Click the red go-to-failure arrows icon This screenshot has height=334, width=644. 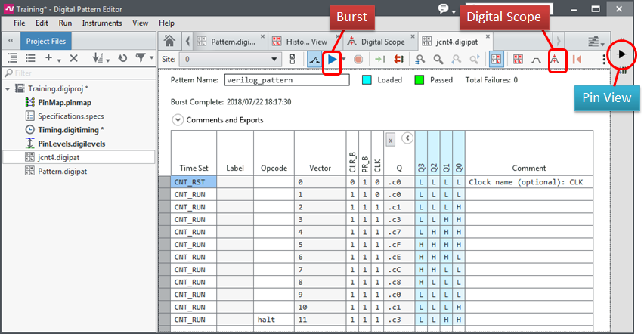(x=398, y=60)
